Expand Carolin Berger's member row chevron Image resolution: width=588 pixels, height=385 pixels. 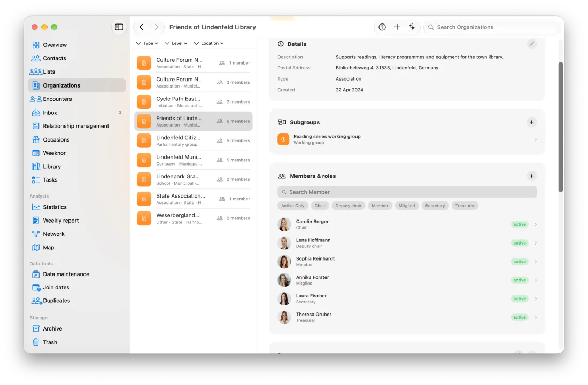[x=535, y=224]
